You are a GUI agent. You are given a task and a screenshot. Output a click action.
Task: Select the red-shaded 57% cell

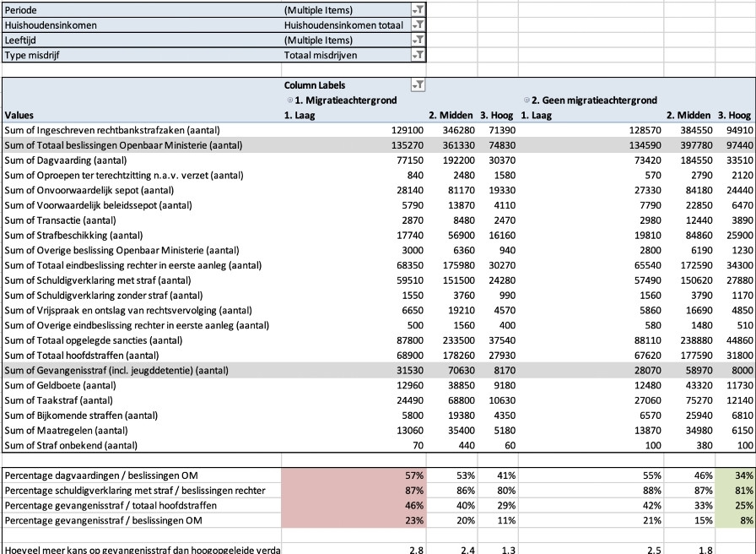click(x=354, y=475)
